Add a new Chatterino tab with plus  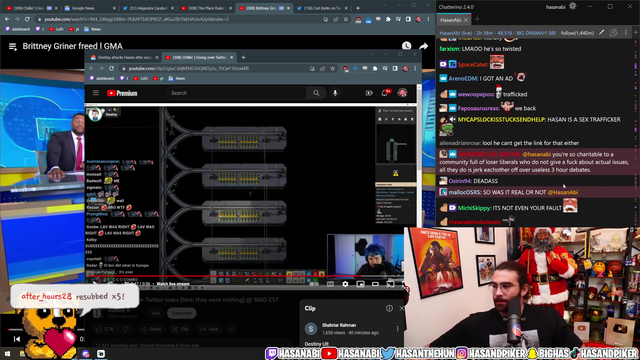click(477, 19)
